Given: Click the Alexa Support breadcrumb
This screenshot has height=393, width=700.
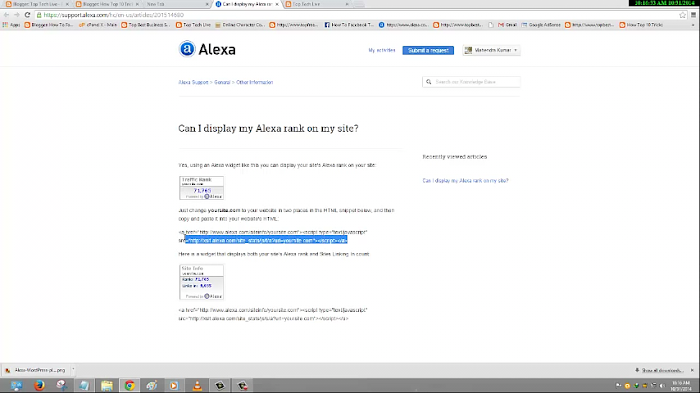Looking at the screenshot, I should [193, 82].
